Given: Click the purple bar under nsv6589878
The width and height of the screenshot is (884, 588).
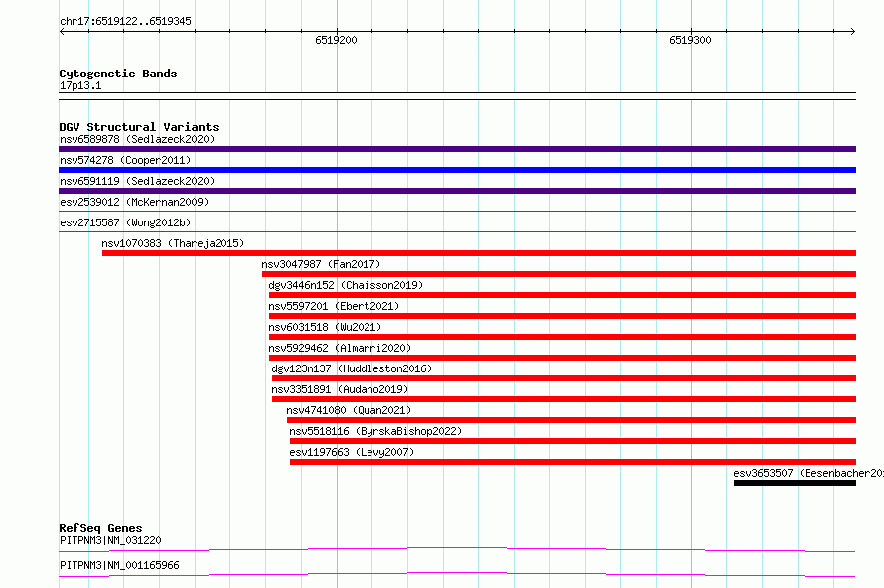Looking at the screenshot, I should [x=457, y=149].
